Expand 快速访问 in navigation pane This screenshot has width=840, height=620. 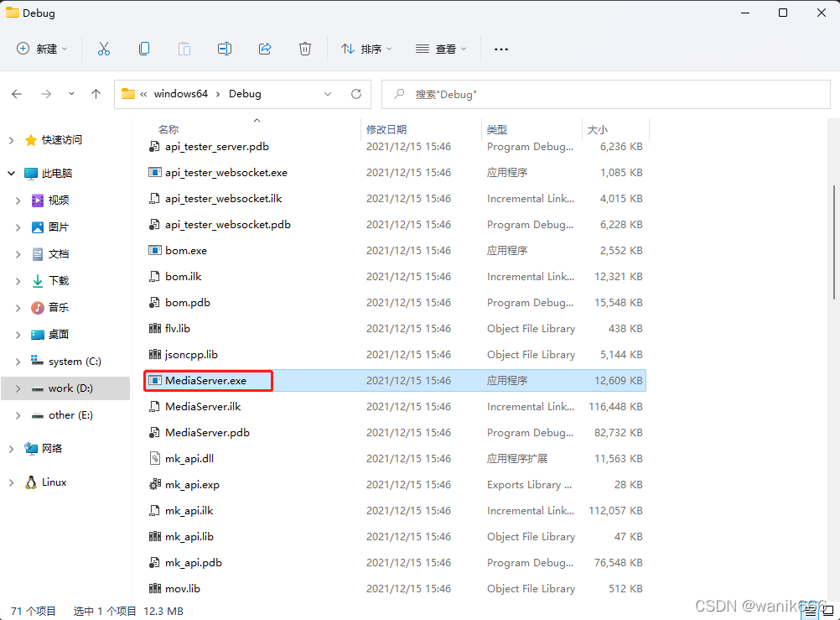11,140
